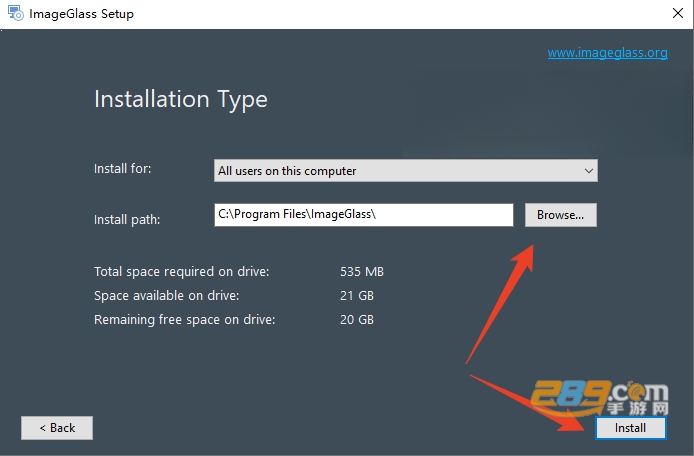Click into the Install path field
Viewport: 694px width, 456px height.
click(x=364, y=215)
